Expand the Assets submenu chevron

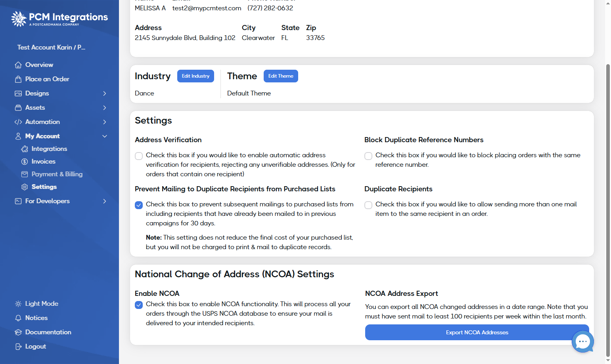(x=105, y=108)
